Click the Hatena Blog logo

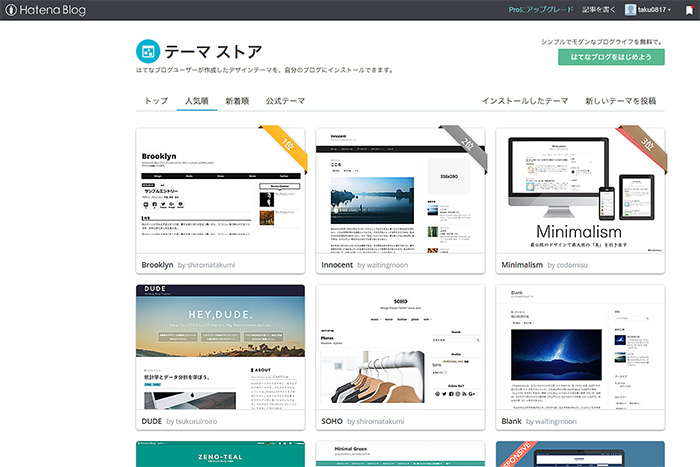coord(45,9)
